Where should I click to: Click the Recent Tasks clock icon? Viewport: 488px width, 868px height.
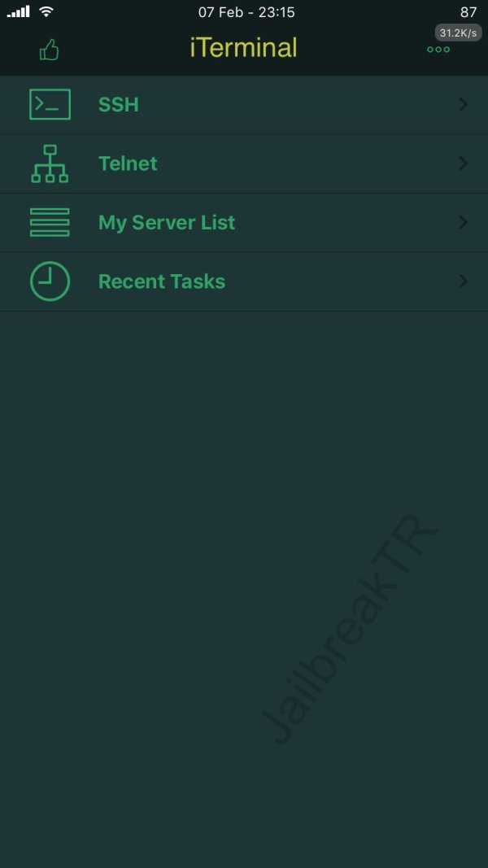[50, 281]
